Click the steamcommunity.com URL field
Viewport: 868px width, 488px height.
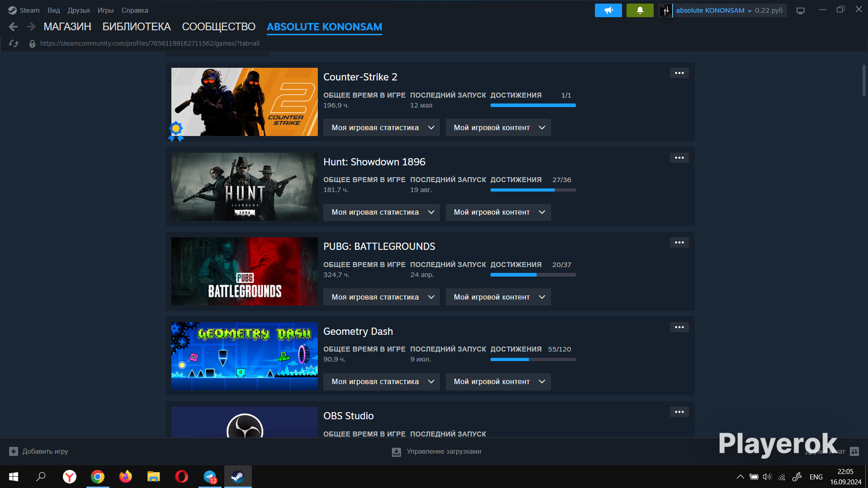coord(150,43)
